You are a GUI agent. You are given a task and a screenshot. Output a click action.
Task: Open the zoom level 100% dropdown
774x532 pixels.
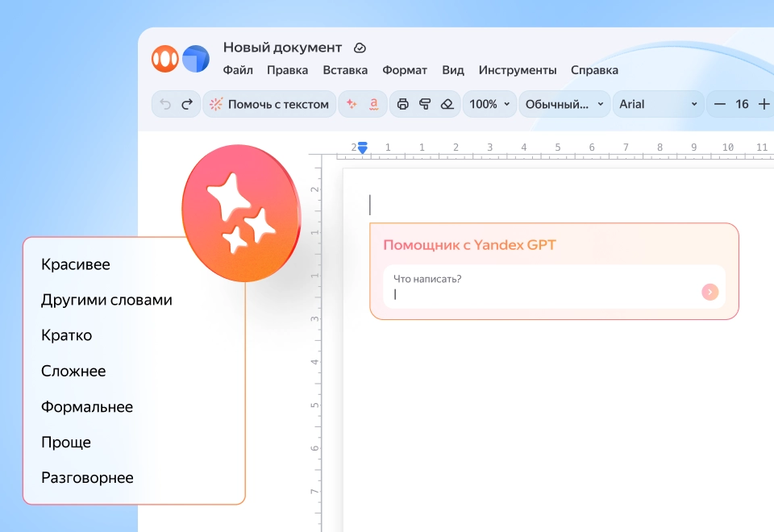[489, 104]
